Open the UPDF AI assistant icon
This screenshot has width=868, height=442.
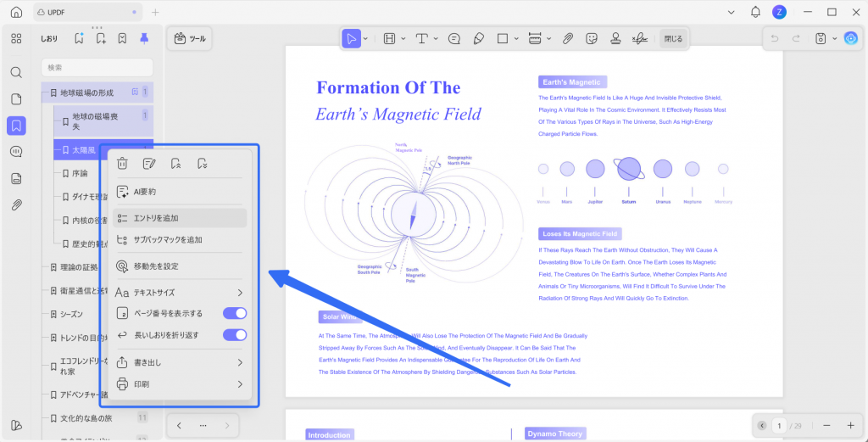851,39
